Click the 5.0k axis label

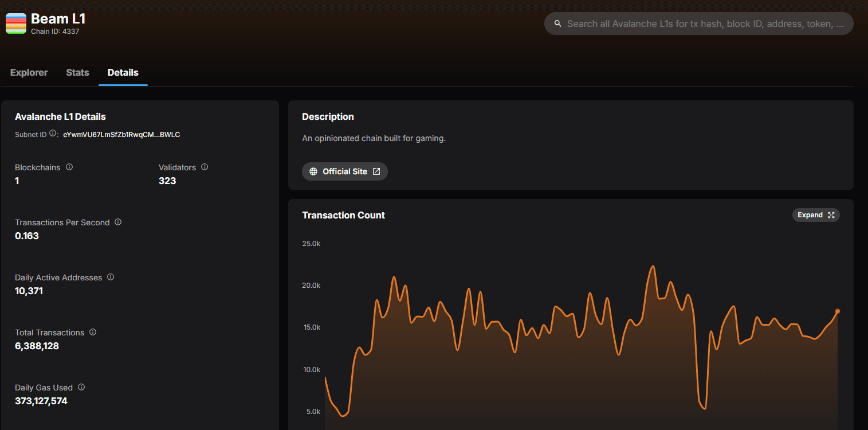tap(313, 412)
